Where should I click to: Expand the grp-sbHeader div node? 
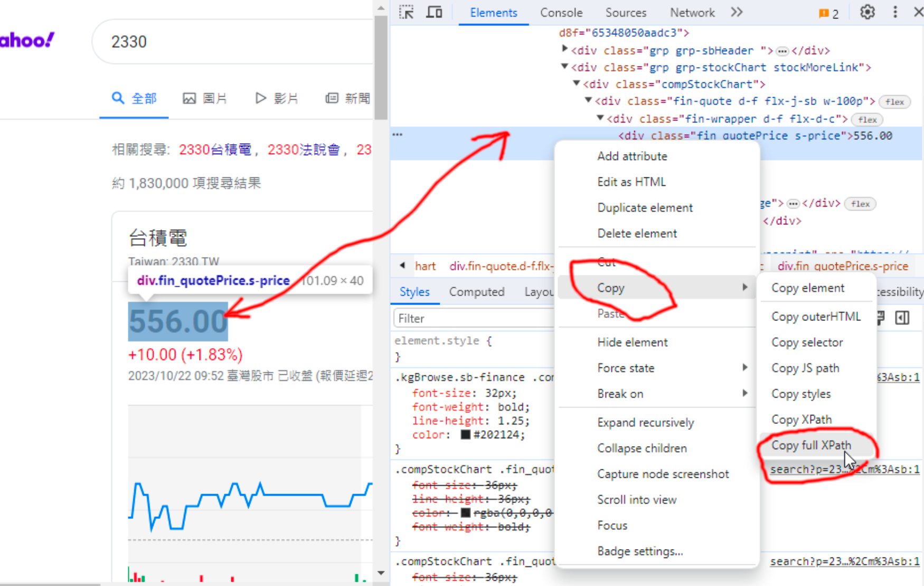pos(564,49)
